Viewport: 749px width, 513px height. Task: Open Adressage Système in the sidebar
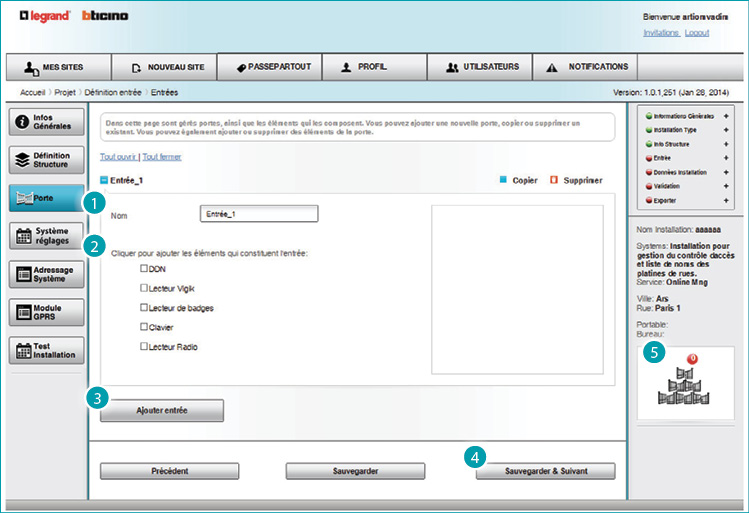46,274
